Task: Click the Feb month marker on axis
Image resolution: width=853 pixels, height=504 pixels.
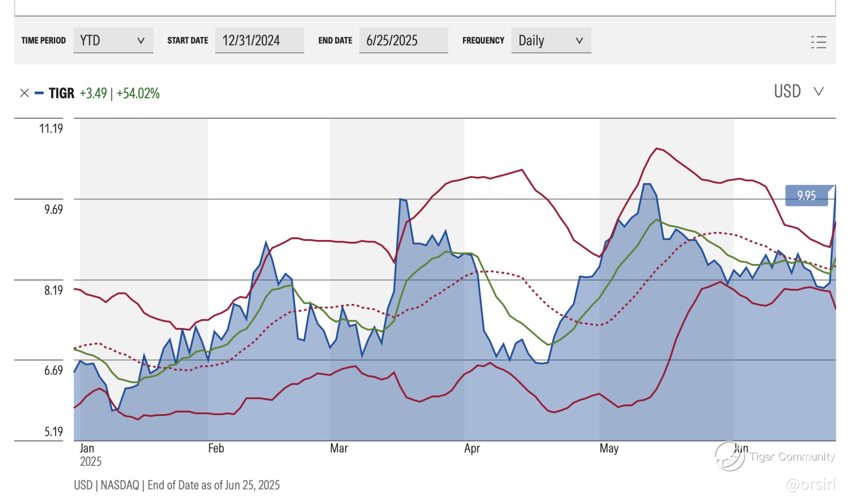Action: point(216,448)
